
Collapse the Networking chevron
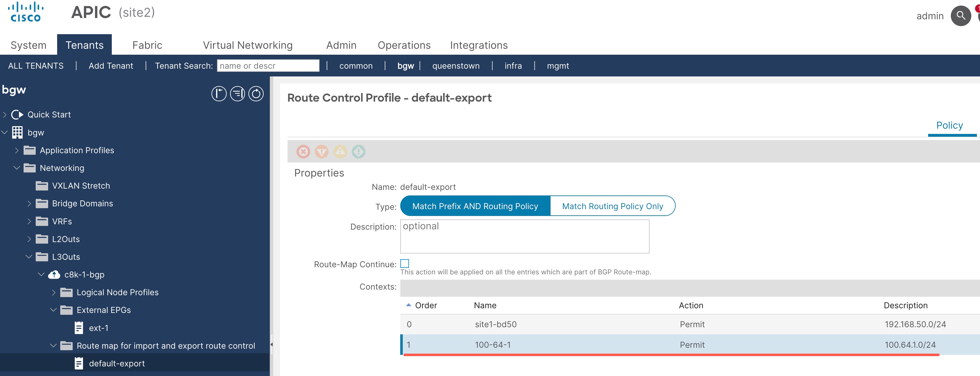(x=16, y=168)
